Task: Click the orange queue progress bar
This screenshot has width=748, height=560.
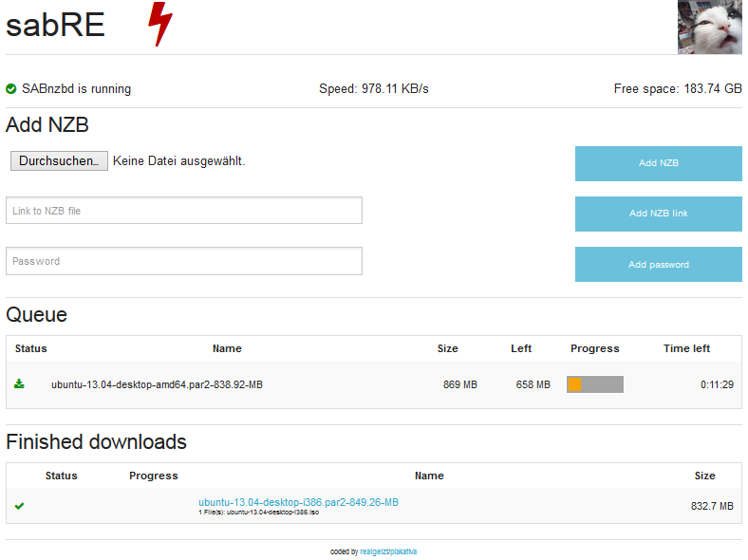Action: 595,384
